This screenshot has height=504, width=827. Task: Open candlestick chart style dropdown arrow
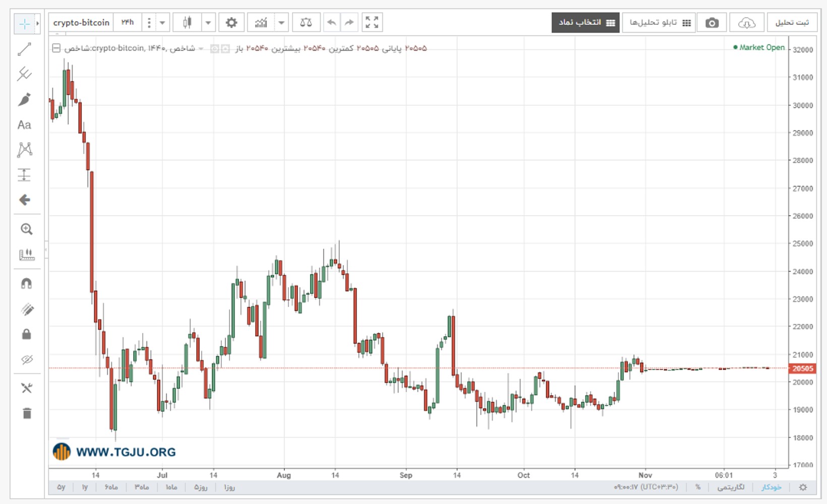pyautogui.click(x=208, y=23)
